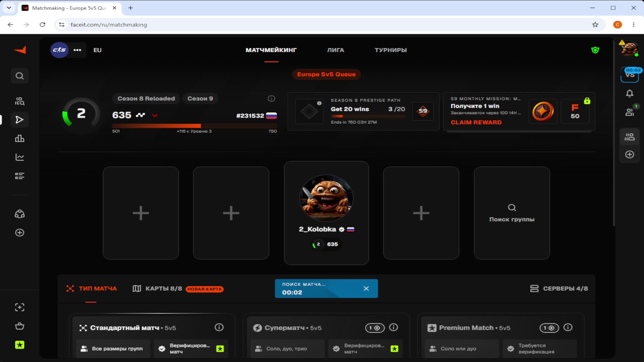644x362 pixels.
Task: Open the list feed icon in the sidebar
Action: [20, 176]
